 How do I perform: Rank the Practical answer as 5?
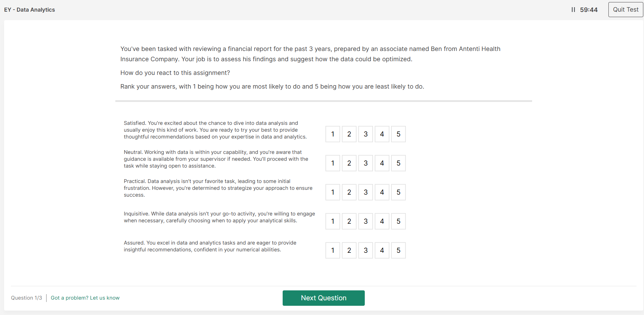point(398,192)
